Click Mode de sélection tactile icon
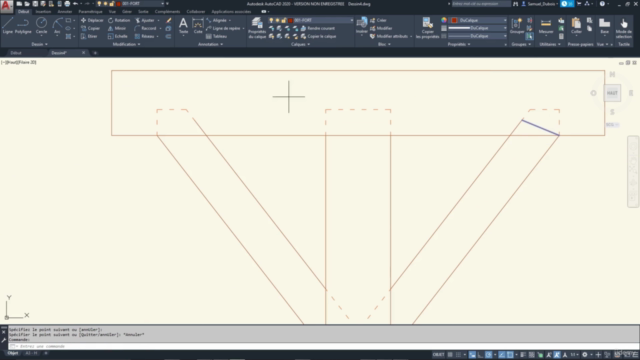The height and width of the screenshot is (360, 640). 623,28
